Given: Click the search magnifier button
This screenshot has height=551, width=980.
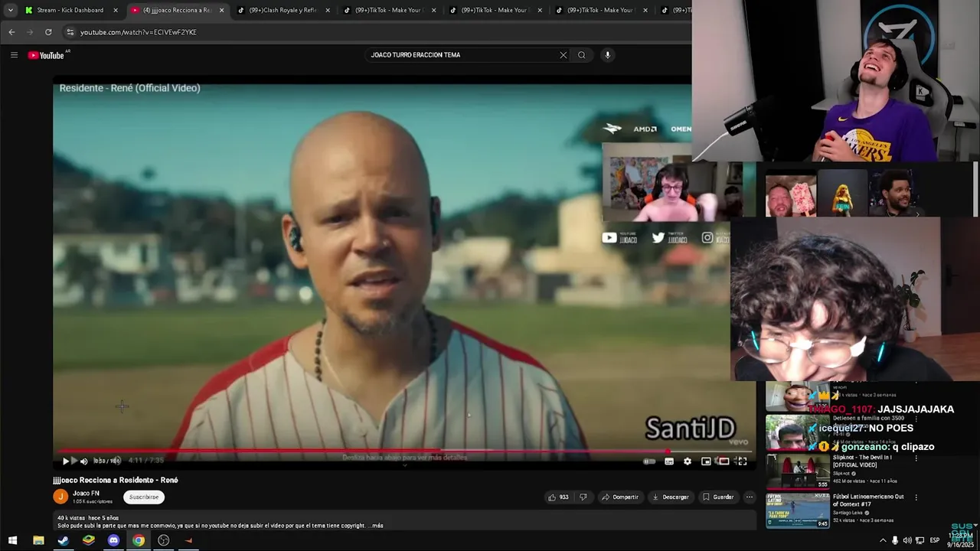Looking at the screenshot, I should (582, 55).
